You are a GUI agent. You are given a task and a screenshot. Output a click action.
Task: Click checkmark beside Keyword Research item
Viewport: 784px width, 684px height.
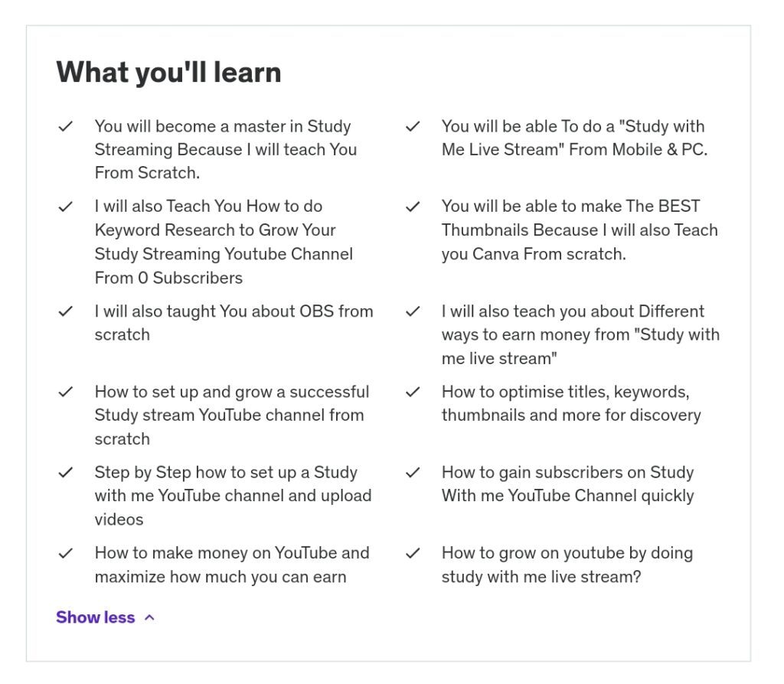(66, 207)
